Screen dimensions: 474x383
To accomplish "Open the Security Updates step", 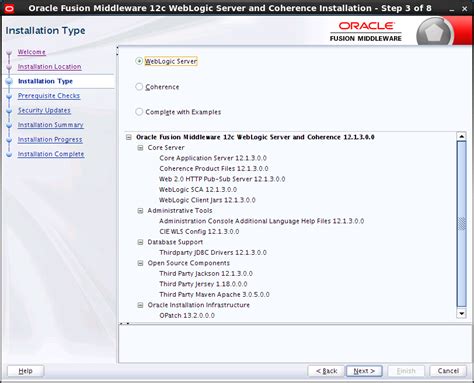I will pos(44,110).
